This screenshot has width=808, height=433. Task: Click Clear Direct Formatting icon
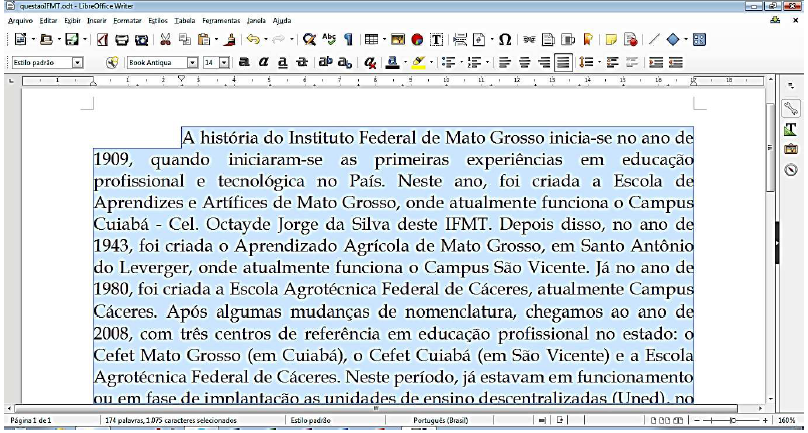click(369, 62)
